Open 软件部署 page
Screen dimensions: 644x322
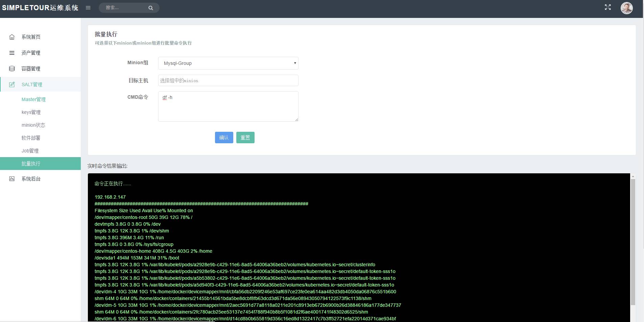31,138
